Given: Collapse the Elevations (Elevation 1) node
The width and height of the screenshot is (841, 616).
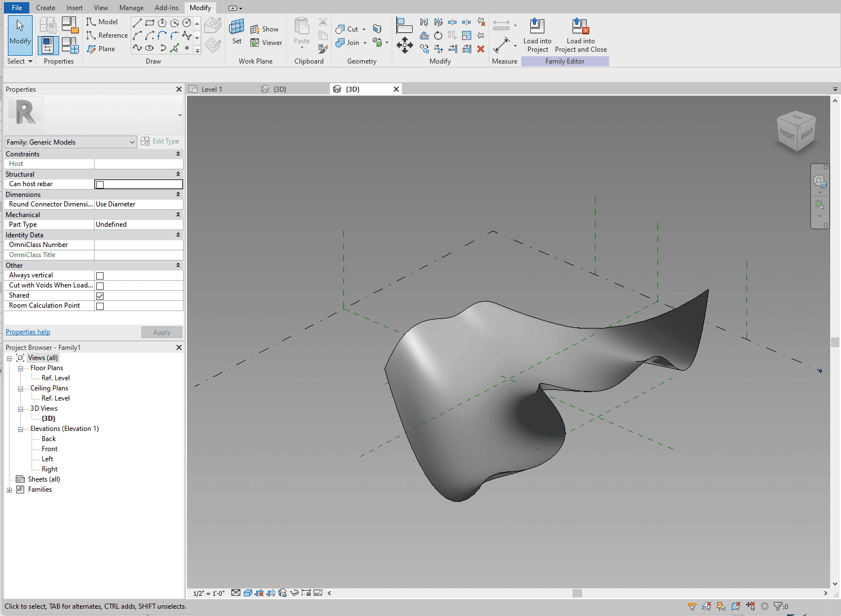Looking at the screenshot, I should [x=20, y=429].
